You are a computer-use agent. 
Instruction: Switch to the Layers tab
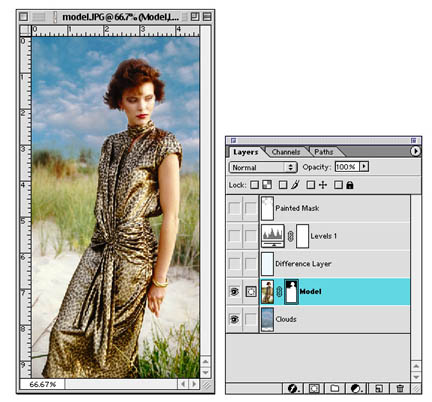246,152
